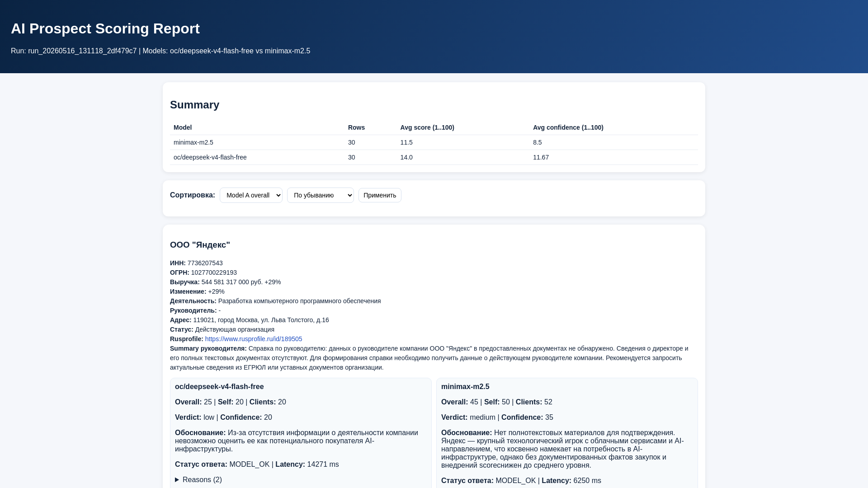Viewport: 868px width, 488px height.
Task: Click the Адрес line with Льва Толстого
Action: (250, 320)
